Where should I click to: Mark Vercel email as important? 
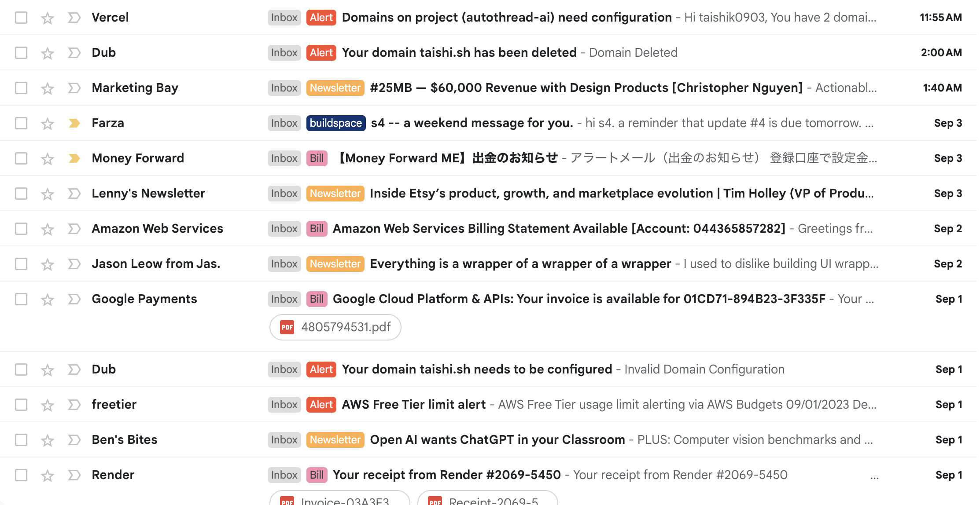[74, 18]
